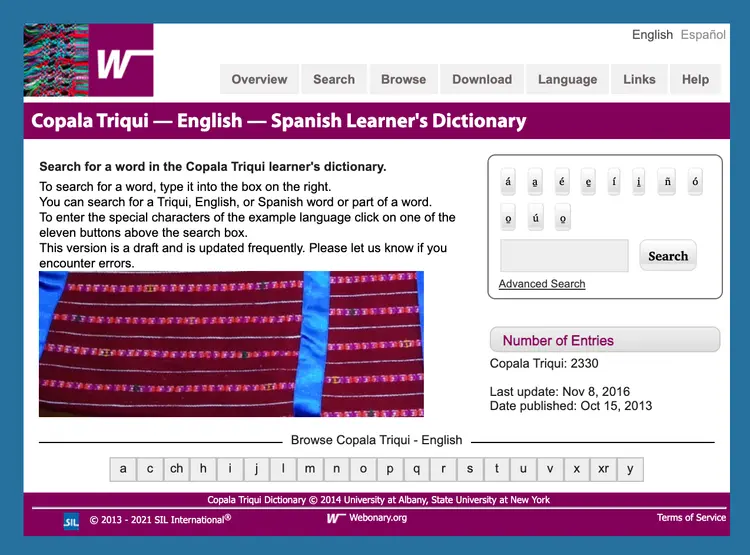This screenshot has width=750, height=555.
Task: Insert the á special character
Action: (x=508, y=182)
